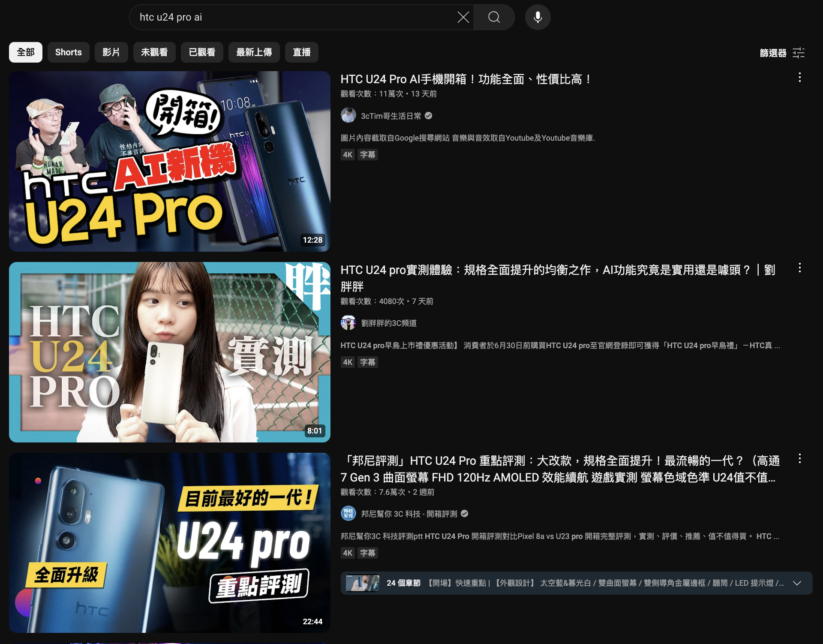Image resolution: width=823 pixels, height=644 pixels.
Task: Click description starting 圖片內容截取自Google搜尋網站
Action: [468, 138]
